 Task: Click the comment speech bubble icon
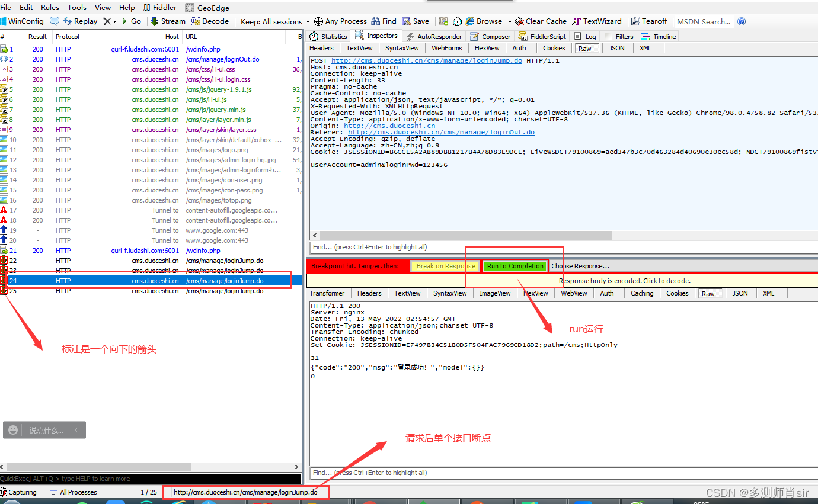(x=54, y=21)
